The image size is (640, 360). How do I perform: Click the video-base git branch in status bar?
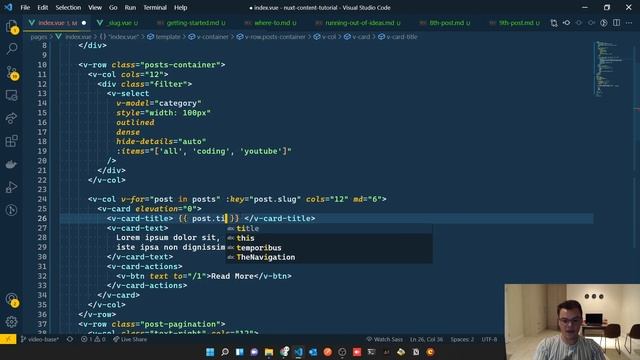point(40,339)
